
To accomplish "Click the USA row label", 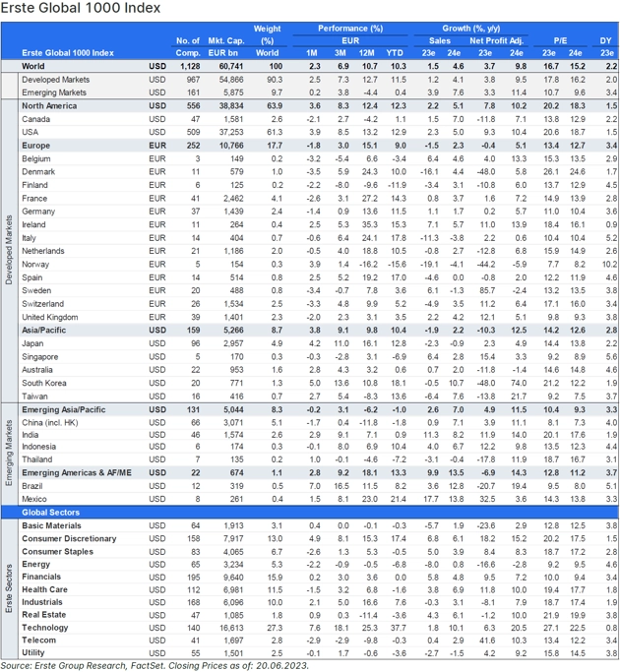I will [x=30, y=132].
